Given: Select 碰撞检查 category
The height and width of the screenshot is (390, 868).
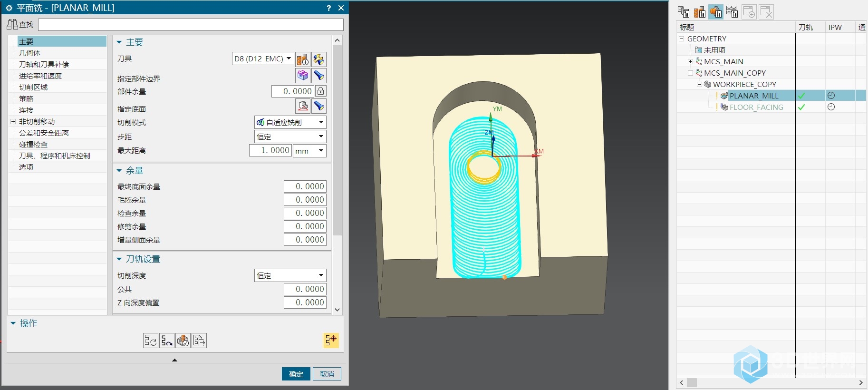Looking at the screenshot, I should (33, 144).
